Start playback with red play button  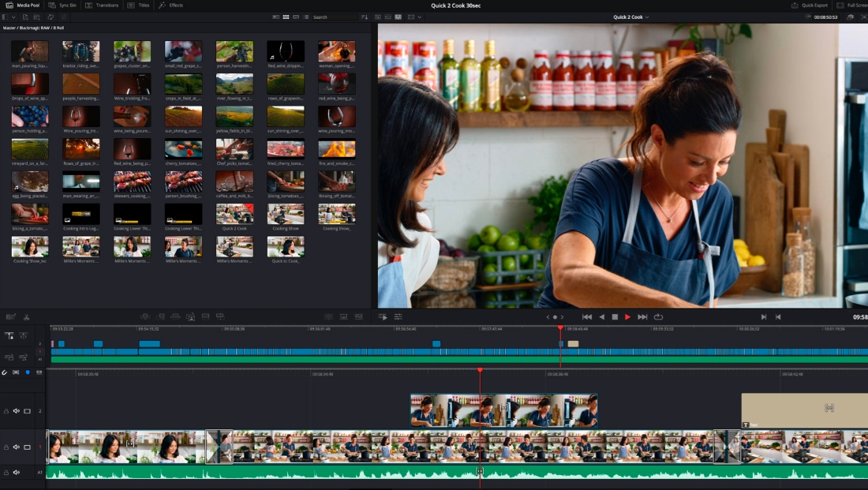pyautogui.click(x=627, y=316)
